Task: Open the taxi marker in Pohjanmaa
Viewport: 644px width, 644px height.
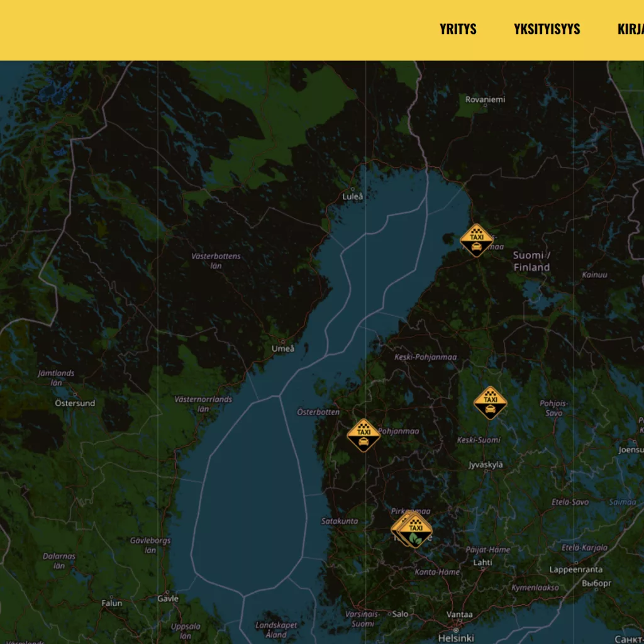Action: 364,435
